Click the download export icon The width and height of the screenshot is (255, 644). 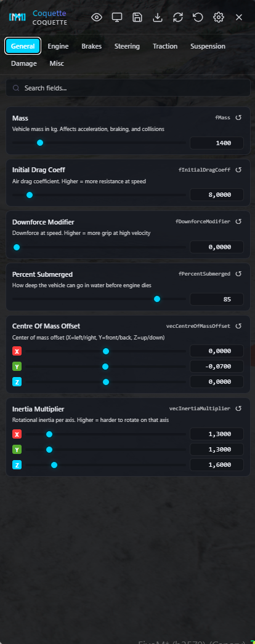coord(158,17)
